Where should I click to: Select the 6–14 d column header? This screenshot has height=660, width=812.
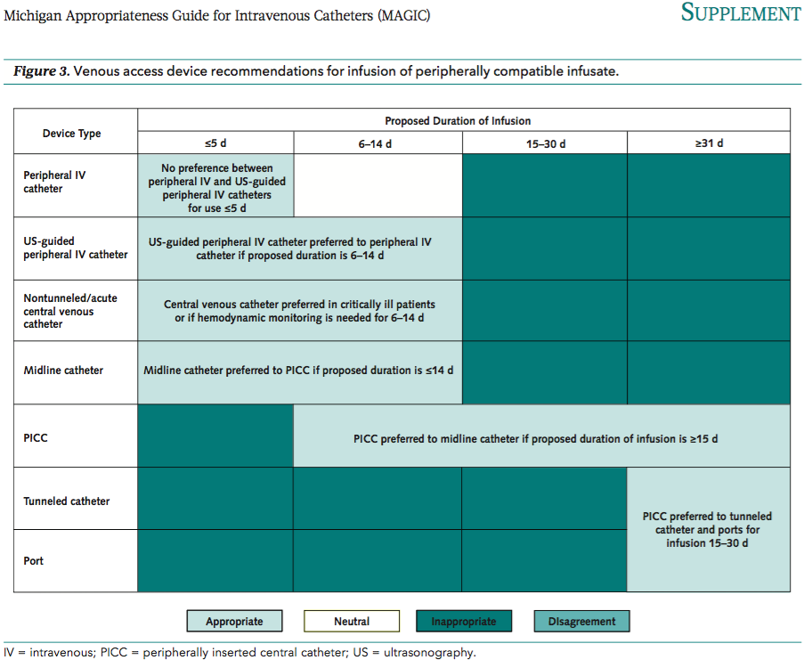[x=377, y=143]
